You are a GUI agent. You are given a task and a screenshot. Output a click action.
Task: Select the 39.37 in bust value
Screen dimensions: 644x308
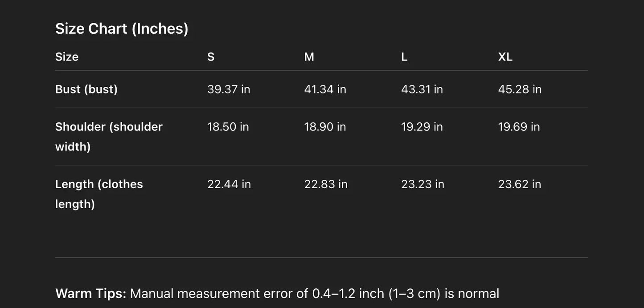tap(229, 89)
